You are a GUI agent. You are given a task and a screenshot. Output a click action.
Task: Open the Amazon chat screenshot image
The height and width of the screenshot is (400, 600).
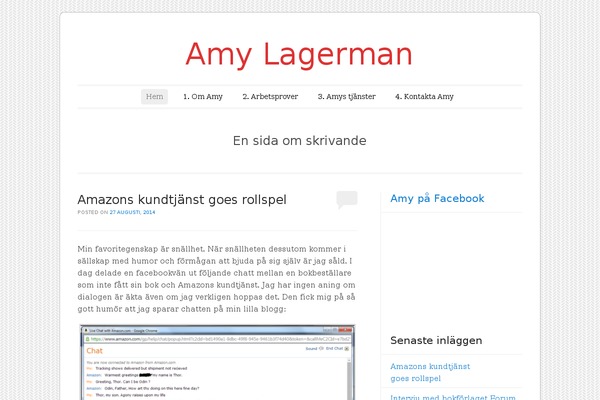tap(217, 362)
